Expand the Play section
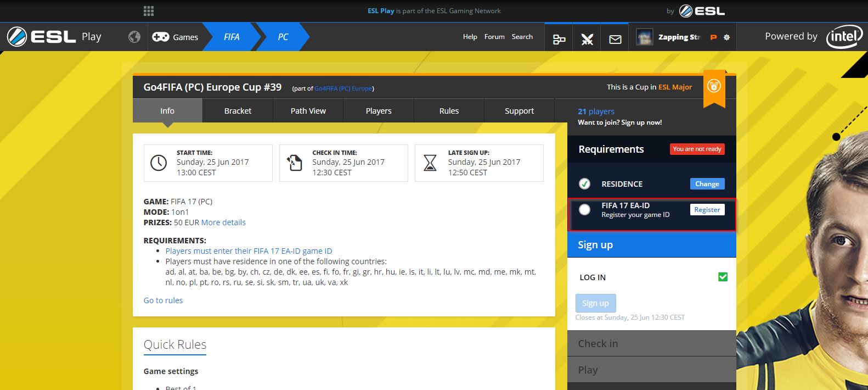 pos(652,370)
